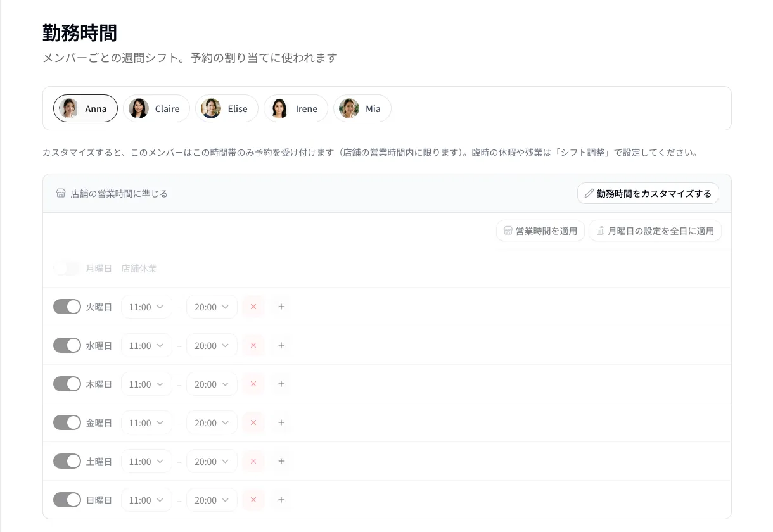
Task: Open the 火曜日 end time 20:00 dropdown
Action: 212,307
